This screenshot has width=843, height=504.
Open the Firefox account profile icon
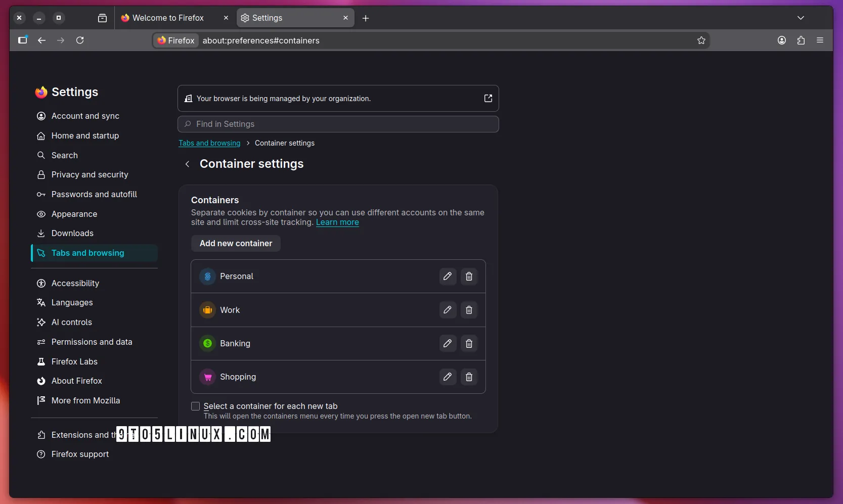pos(782,40)
